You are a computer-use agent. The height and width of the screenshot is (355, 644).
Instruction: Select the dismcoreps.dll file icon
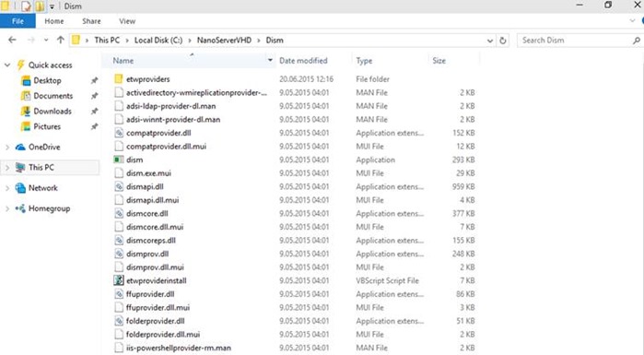[119, 240]
